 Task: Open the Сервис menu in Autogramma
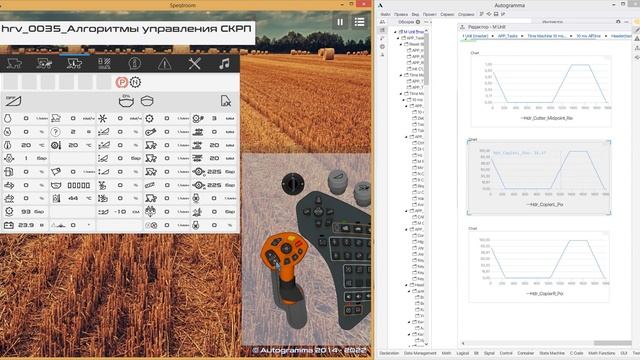(x=447, y=14)
